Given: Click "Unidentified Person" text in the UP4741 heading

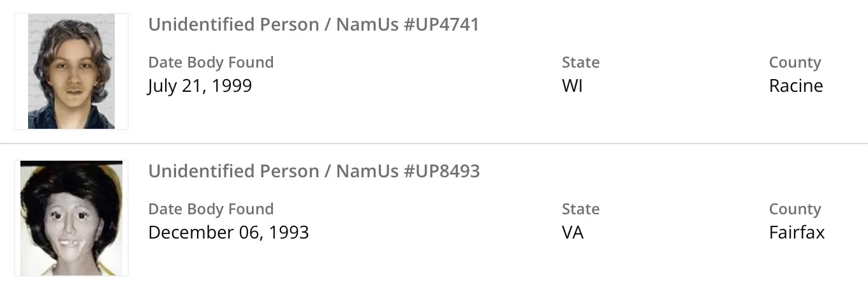Looking at the screenshot, I should pos(234,25).
